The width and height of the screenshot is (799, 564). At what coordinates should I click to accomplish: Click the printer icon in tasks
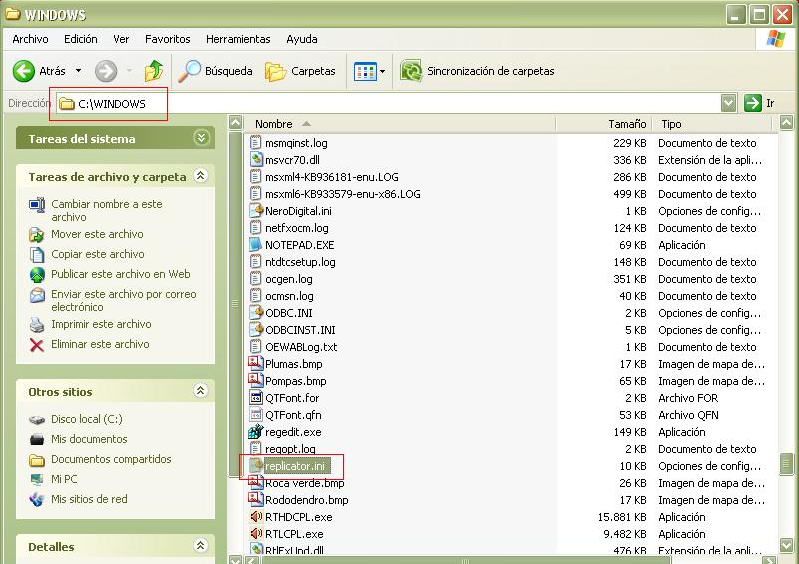click(37, 325)
